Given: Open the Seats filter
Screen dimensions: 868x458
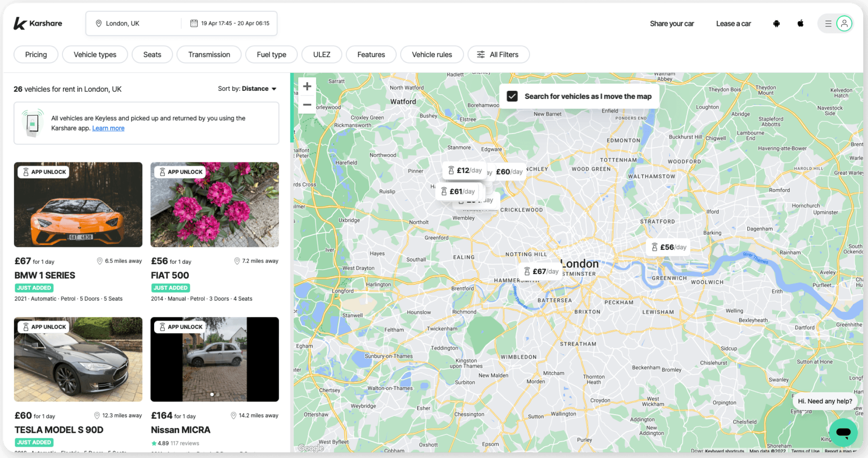Looking at the screenshot, I should click(x=152, y=55).
